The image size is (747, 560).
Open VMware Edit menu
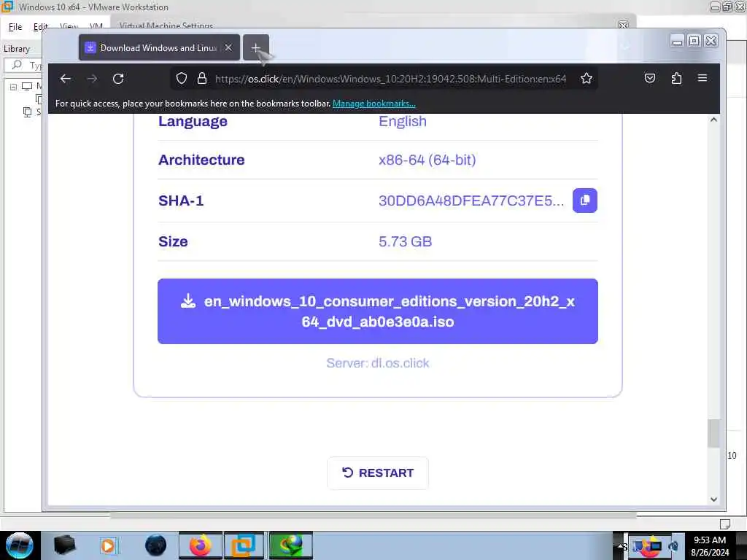[41, 27]
